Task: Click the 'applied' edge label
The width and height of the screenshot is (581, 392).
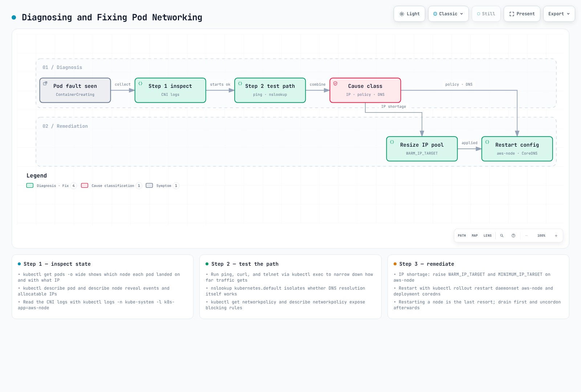Action: click(470, 143)
